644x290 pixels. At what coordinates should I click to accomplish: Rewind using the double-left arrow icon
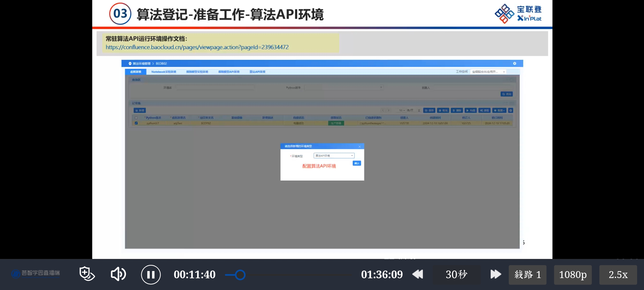click(x=418, y=274)
